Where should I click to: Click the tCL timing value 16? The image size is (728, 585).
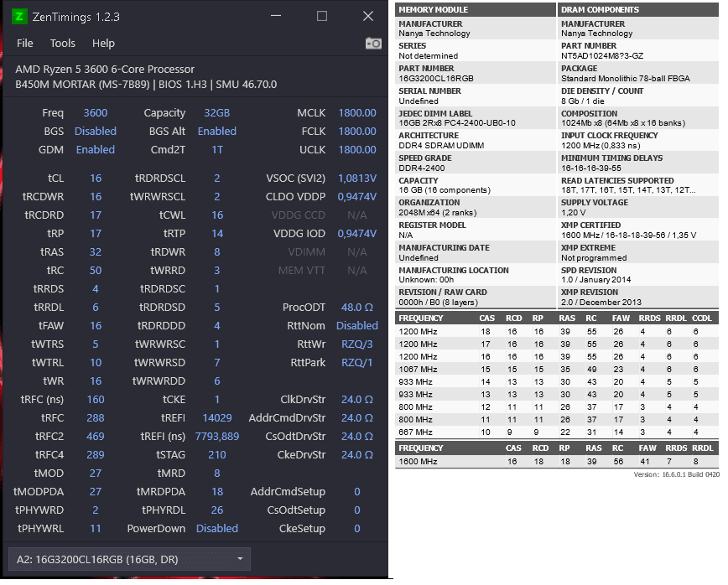pyautogui.click(x=95, y=179)
